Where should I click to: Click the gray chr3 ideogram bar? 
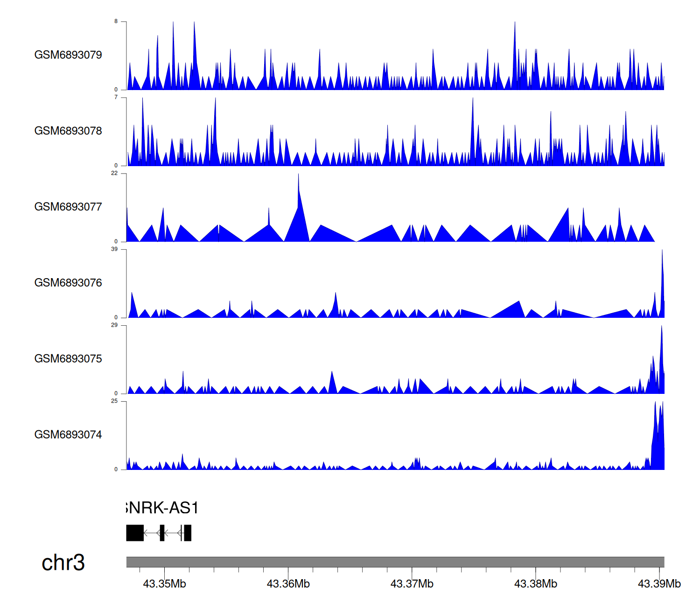point(395,562)
